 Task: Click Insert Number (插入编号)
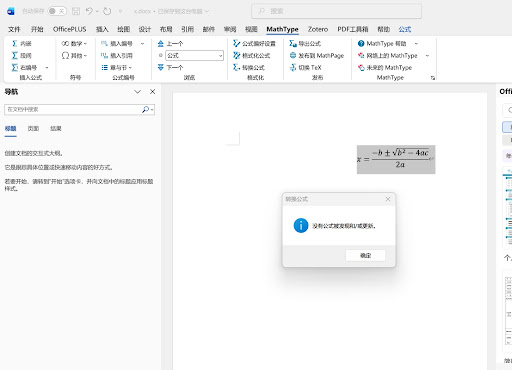(117, 44)
